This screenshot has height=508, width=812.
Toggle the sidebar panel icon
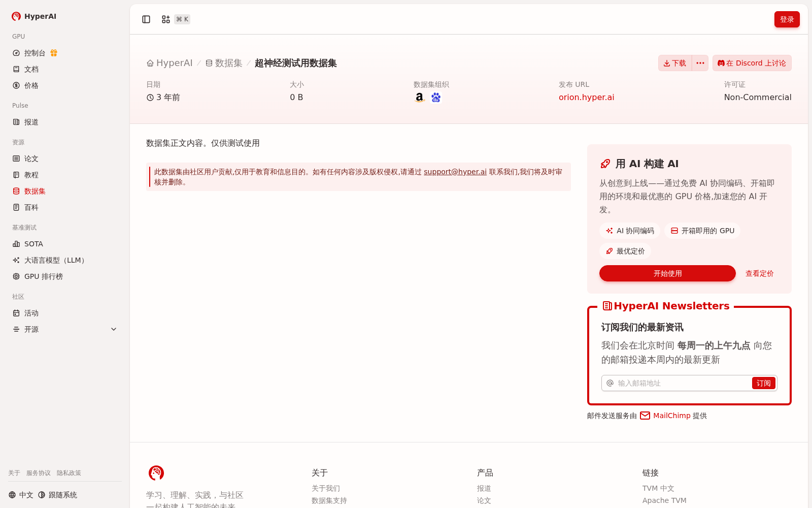146,19
